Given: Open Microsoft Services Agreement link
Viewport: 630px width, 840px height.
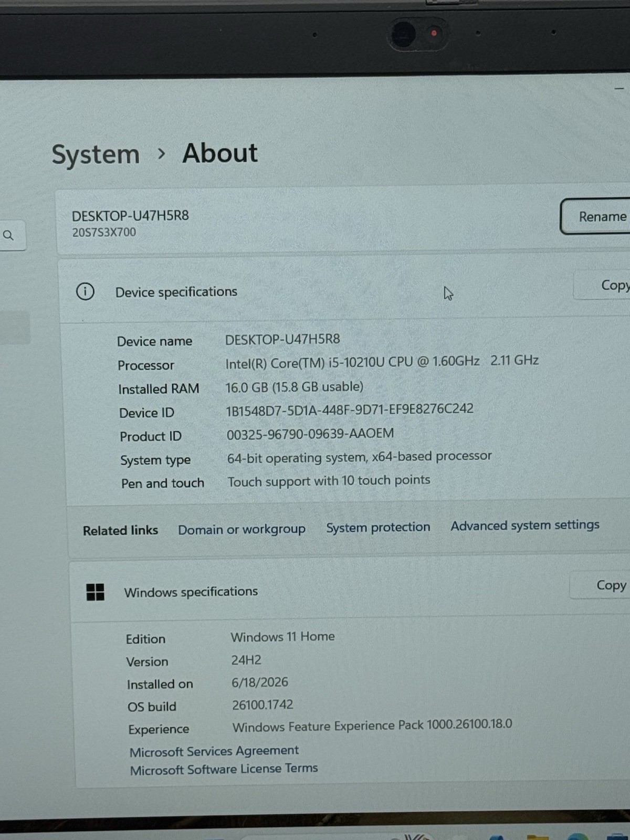Looking at the screenshot, I should point(214,751).
